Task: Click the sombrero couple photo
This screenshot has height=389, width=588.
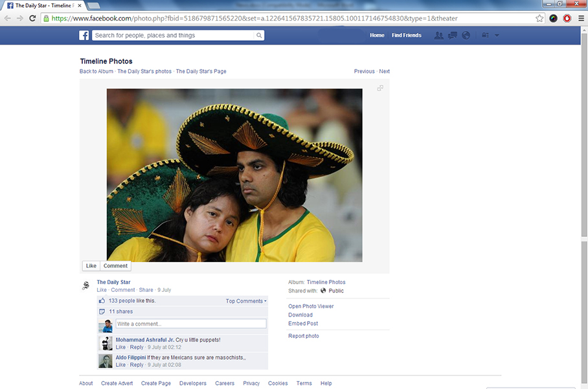Action: point(234,175)
